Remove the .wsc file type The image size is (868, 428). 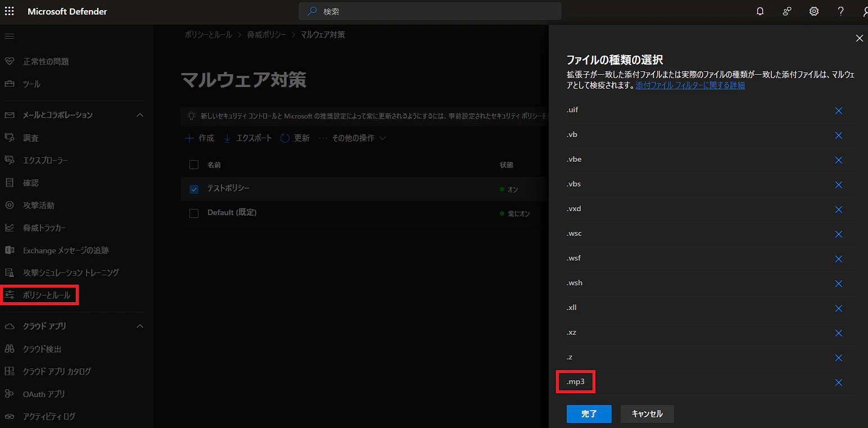(839, 234)
